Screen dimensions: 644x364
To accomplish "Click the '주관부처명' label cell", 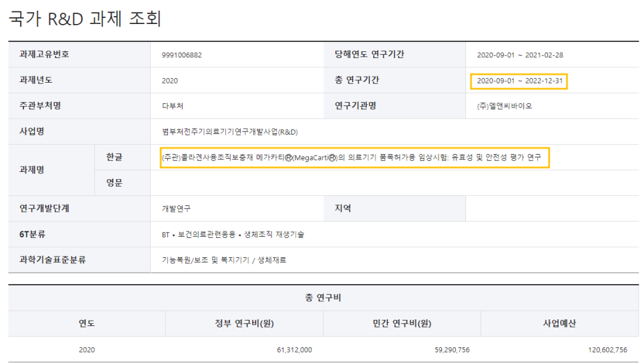I will (79, 105).
